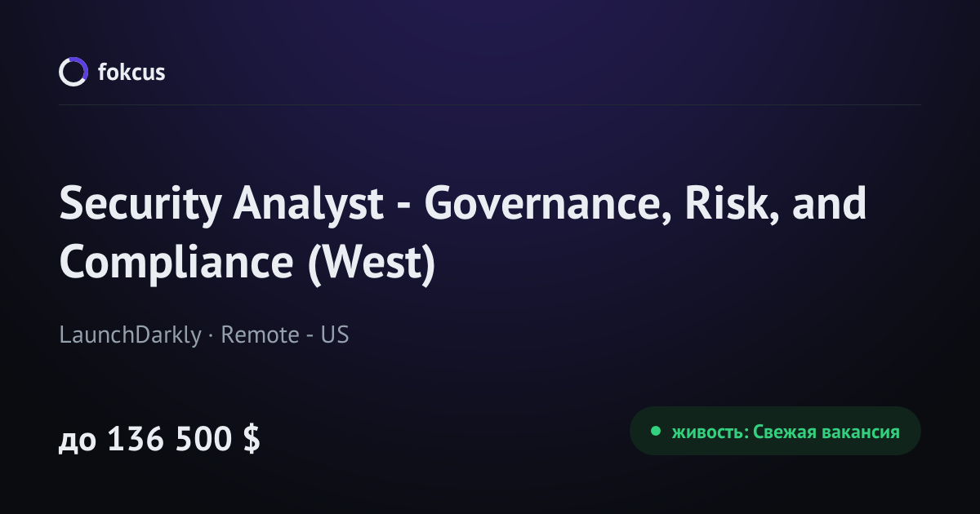Select the "(West)" part of the title

click(x=371, y=264)
